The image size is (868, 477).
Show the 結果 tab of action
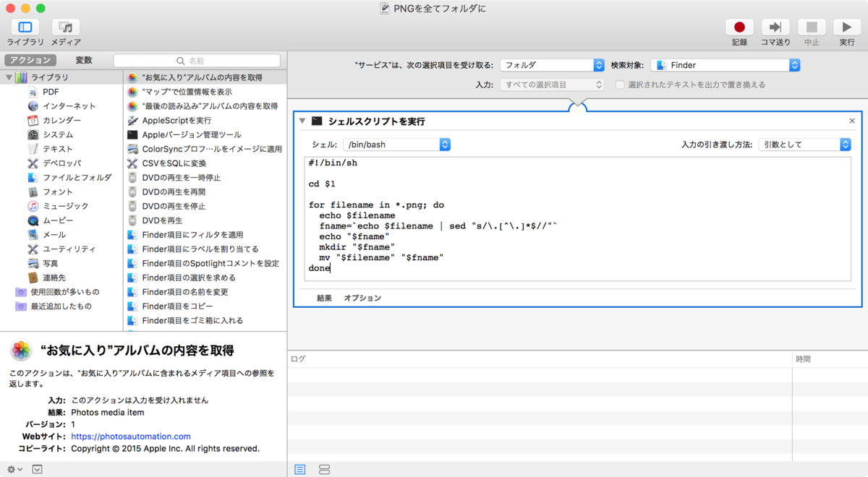(324, 298)
